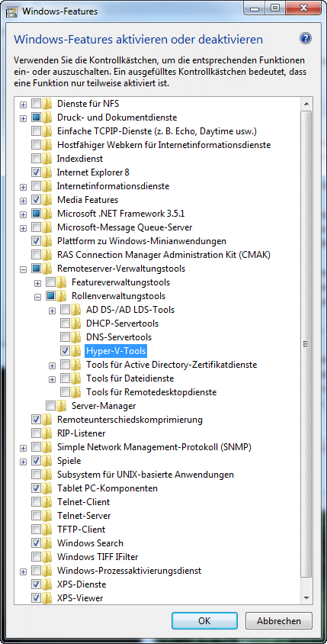Check the Telnet-Client feature

pos(36,502)
